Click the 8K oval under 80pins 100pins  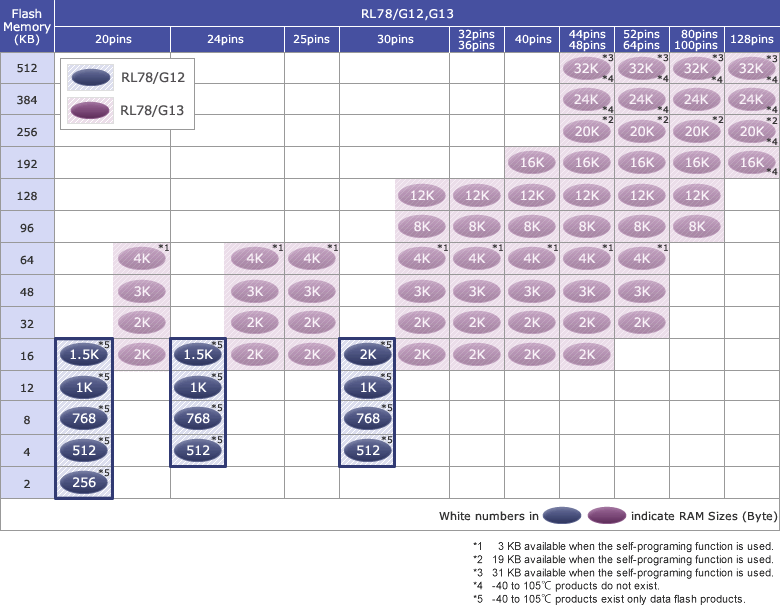(x=696, y=227)
